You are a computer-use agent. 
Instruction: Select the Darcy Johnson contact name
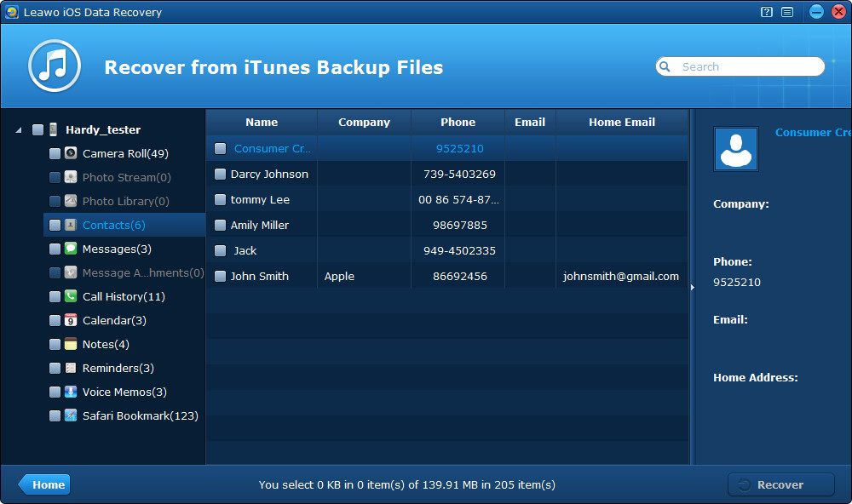pos(269,174)
